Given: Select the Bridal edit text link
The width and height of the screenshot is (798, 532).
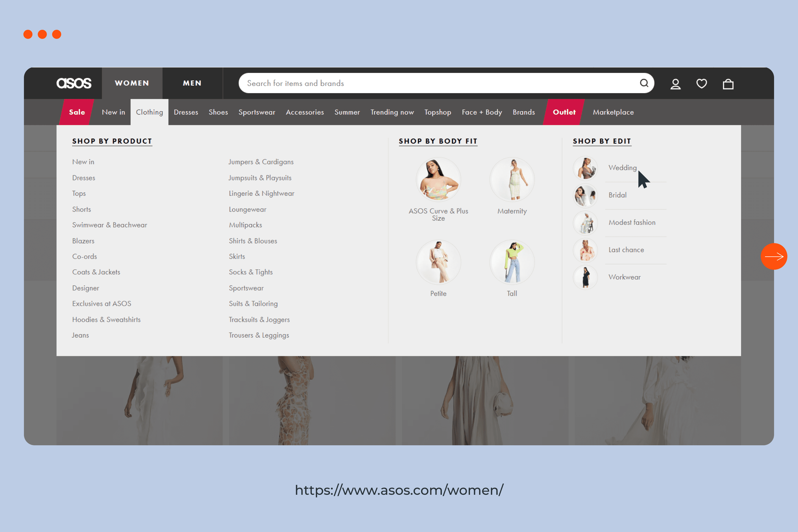Looking at the screenshot, I should [x=617, y=195].
